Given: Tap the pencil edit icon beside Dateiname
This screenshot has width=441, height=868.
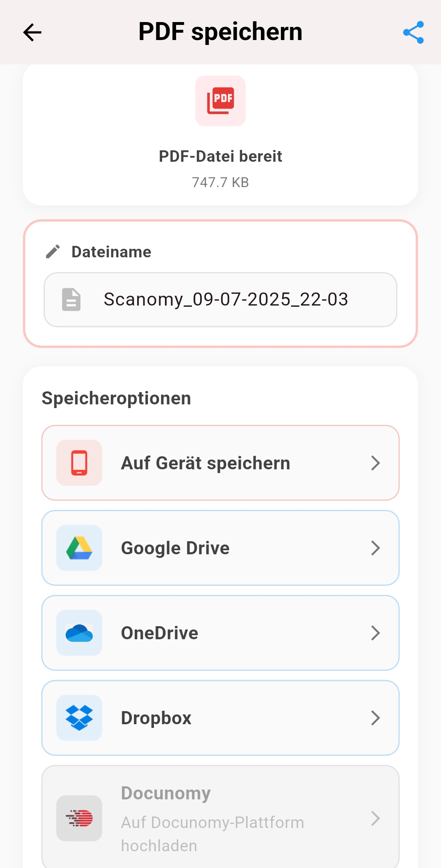Looking at the screenshot, I should pyautogui.click(x=53, y=252).
